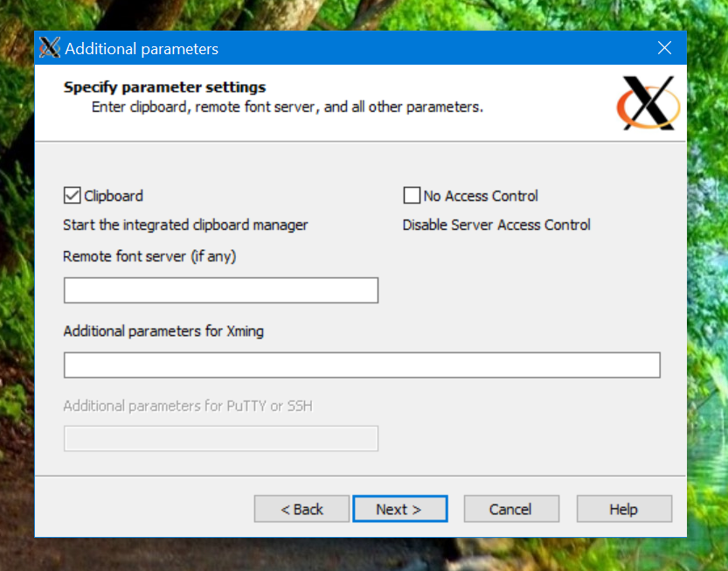The image size is (728, 571).
Task: Uncheck the Clipboard checkbox
Action: click(x=72, y=196)
